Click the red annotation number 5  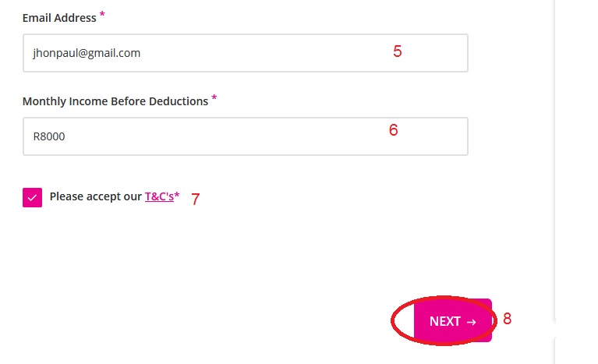[397, 52]
